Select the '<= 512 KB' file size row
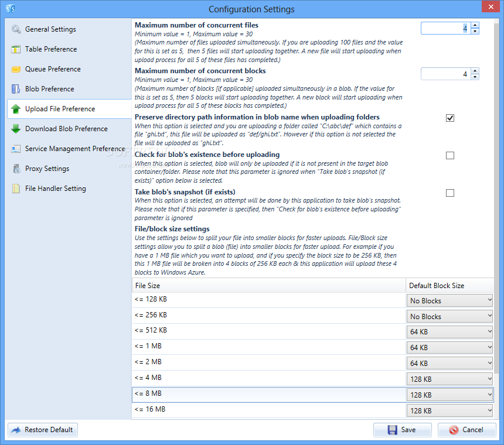 point(269,331)
